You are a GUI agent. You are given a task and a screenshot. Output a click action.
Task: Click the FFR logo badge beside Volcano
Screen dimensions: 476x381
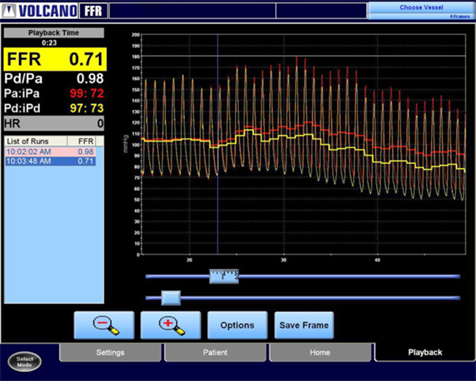pos(93,11)
